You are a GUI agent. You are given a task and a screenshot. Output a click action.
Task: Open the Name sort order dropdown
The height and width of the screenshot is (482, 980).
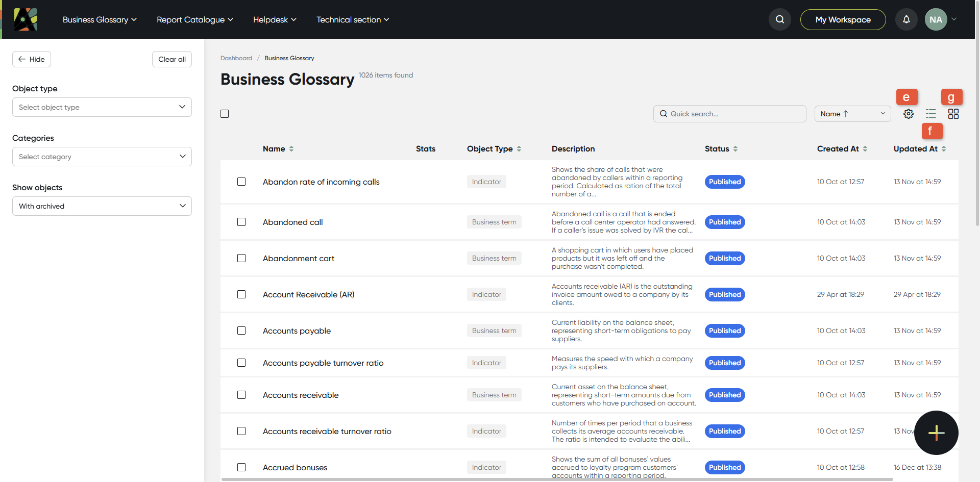click(852, 114)
